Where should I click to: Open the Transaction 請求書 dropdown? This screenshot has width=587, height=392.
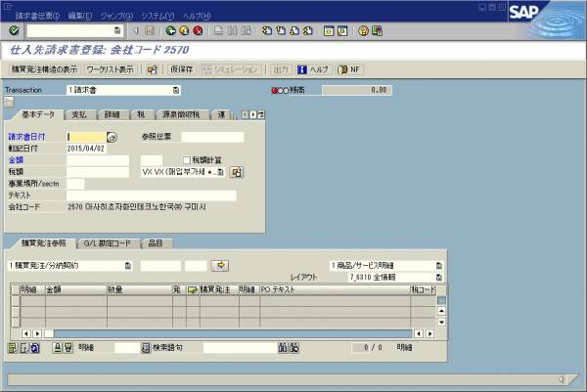176,90
